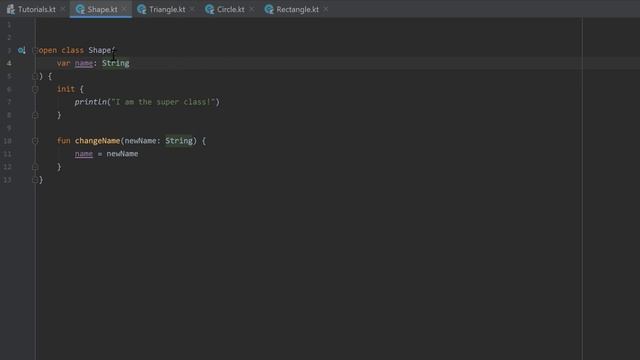
Task: Click the 'var' keyword on line 4
Action: coord(63,63)
